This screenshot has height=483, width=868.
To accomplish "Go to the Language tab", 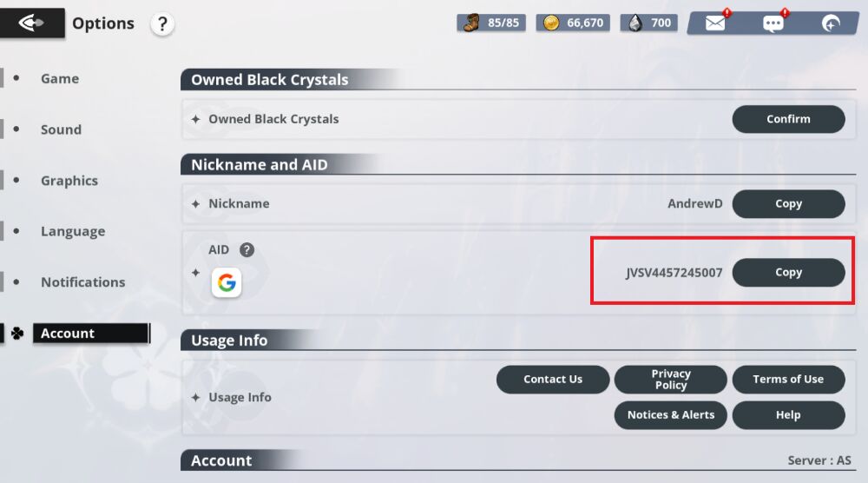I will coord(73,231).
